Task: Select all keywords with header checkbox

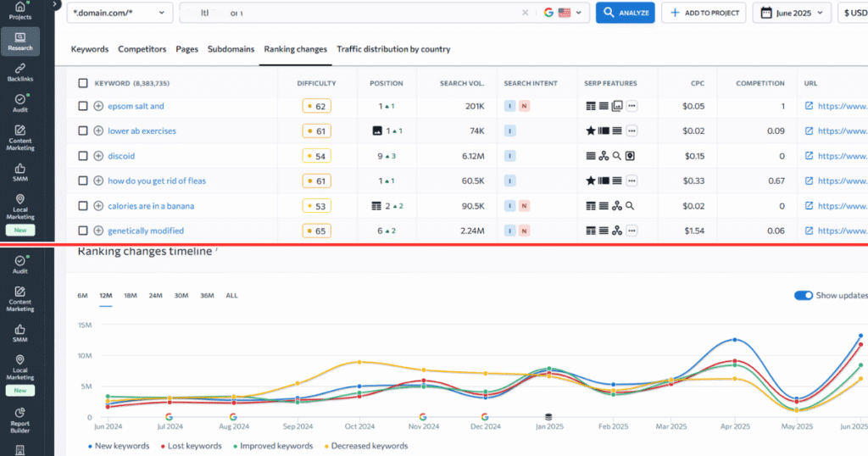Action: point(83,83)
